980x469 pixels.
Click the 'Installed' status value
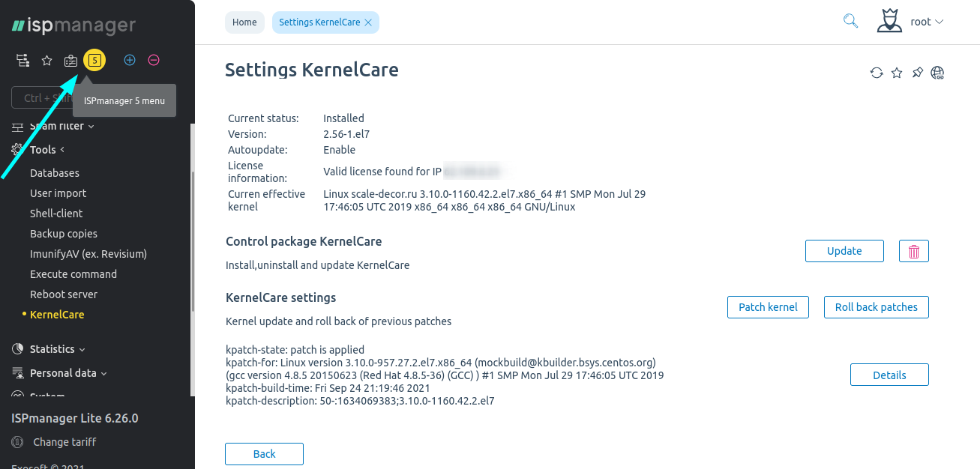343,118
